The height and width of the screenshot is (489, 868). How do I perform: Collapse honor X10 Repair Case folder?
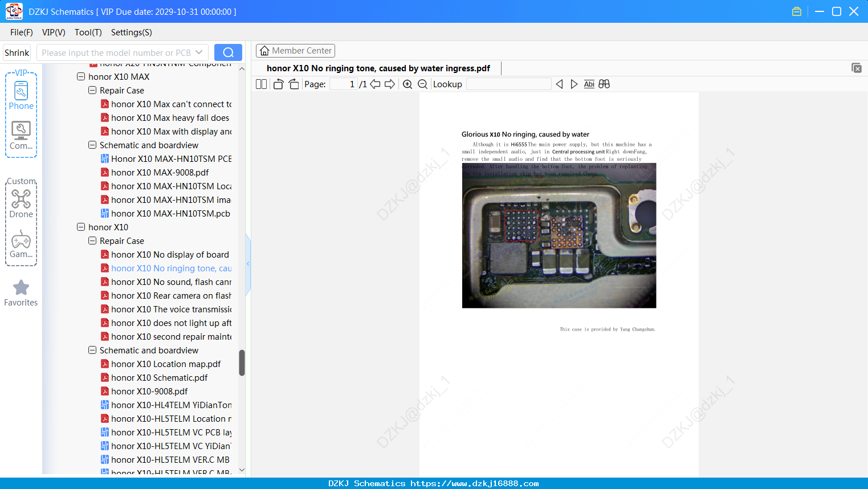(92, 241)
